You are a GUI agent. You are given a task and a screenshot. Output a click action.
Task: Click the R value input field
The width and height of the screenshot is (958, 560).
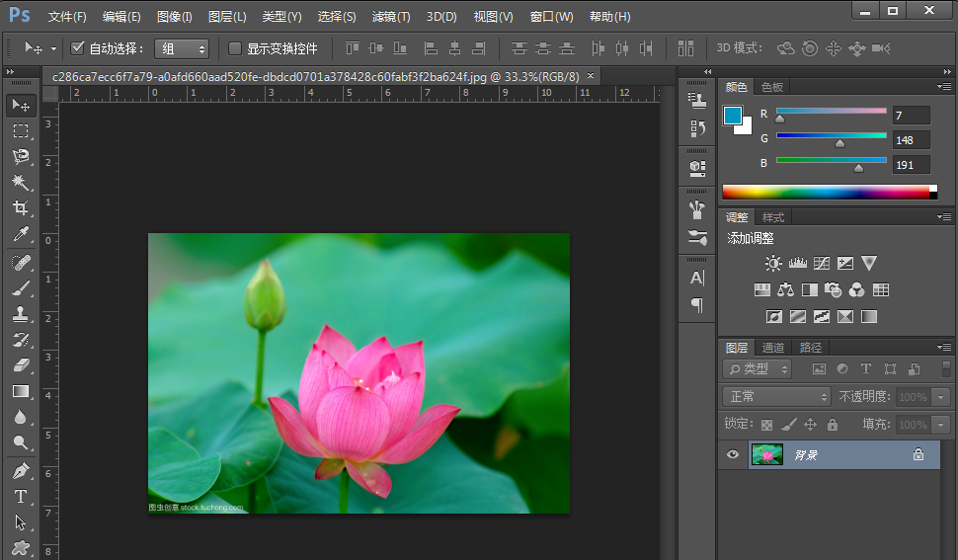[911, 116]
